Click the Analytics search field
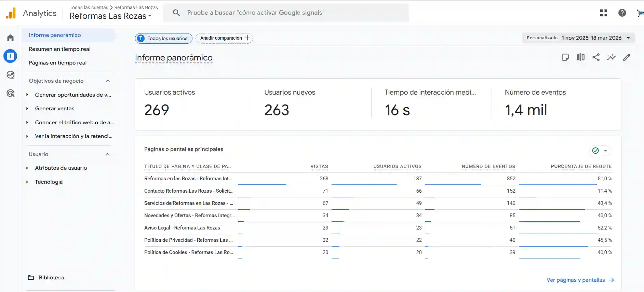The width and height of the screenshot is (644, 292). 286,13
